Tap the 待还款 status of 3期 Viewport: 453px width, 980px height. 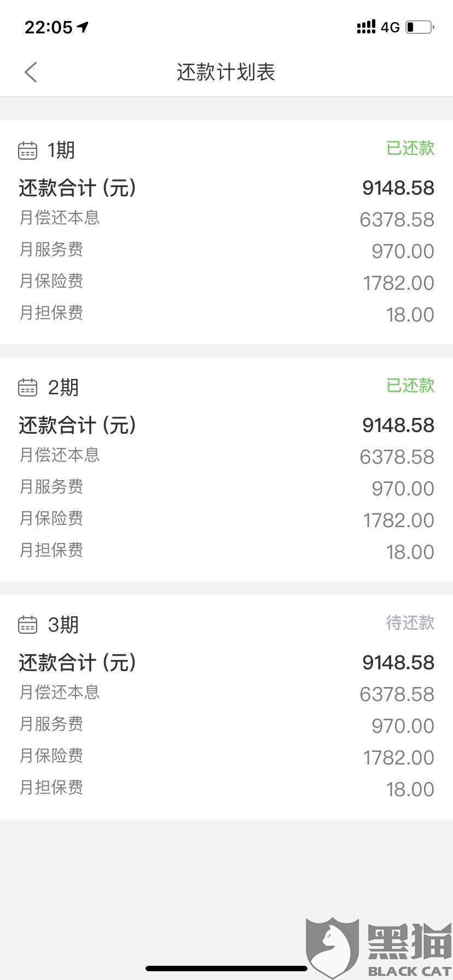tap(410, 623)
